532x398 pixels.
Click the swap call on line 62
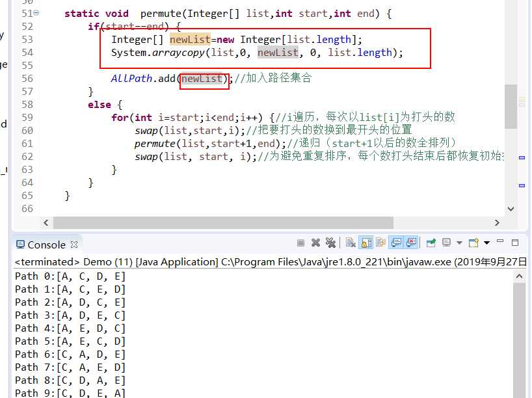pos(146,157)
